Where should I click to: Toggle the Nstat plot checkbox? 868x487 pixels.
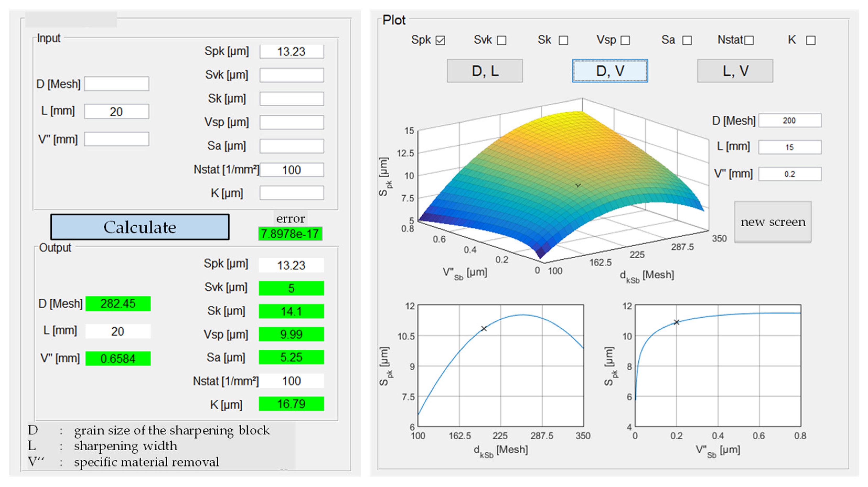749,40
